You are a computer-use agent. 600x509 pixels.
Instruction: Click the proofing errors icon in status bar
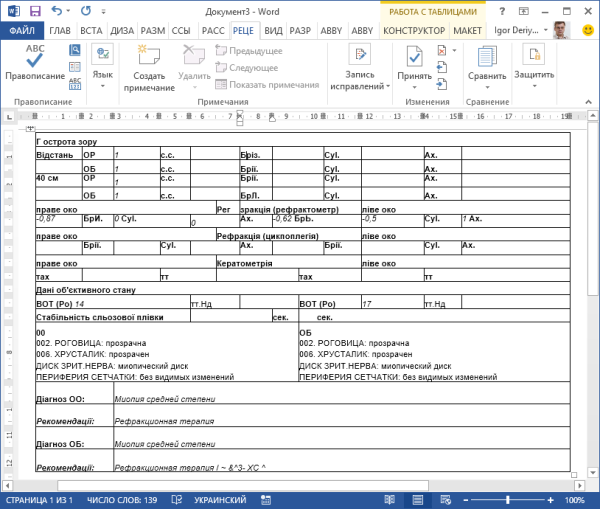[176, 500]
